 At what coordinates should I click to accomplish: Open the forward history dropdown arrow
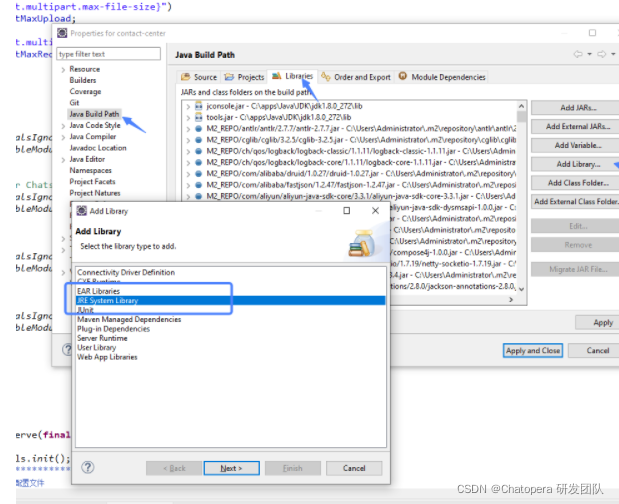click(x=613, y=54)
